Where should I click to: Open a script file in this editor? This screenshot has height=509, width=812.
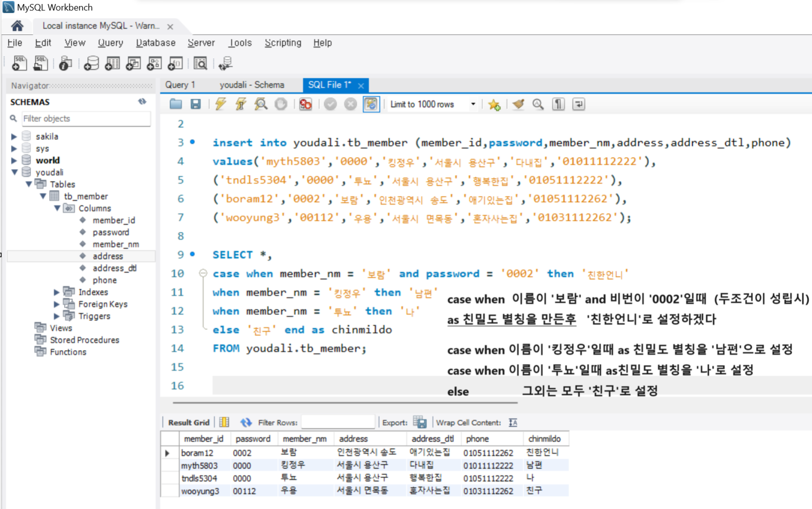(176, 104)
